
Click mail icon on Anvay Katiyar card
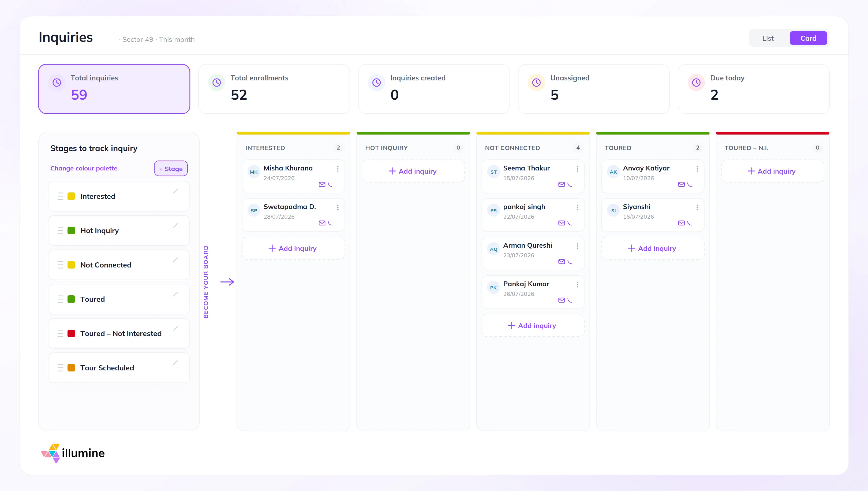pyautogui.click(x=681, y=184)
